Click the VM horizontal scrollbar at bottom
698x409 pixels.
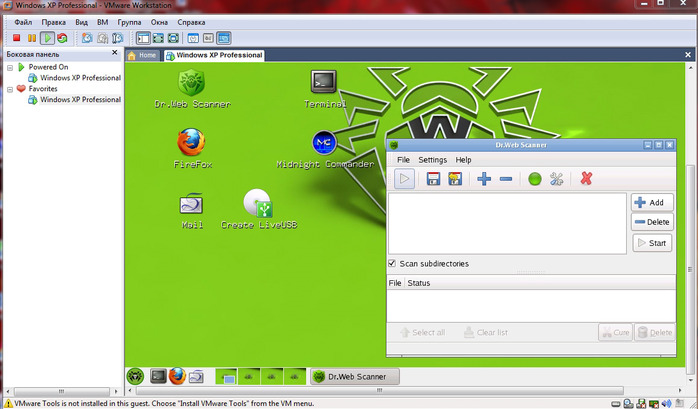tap(379, 391)
